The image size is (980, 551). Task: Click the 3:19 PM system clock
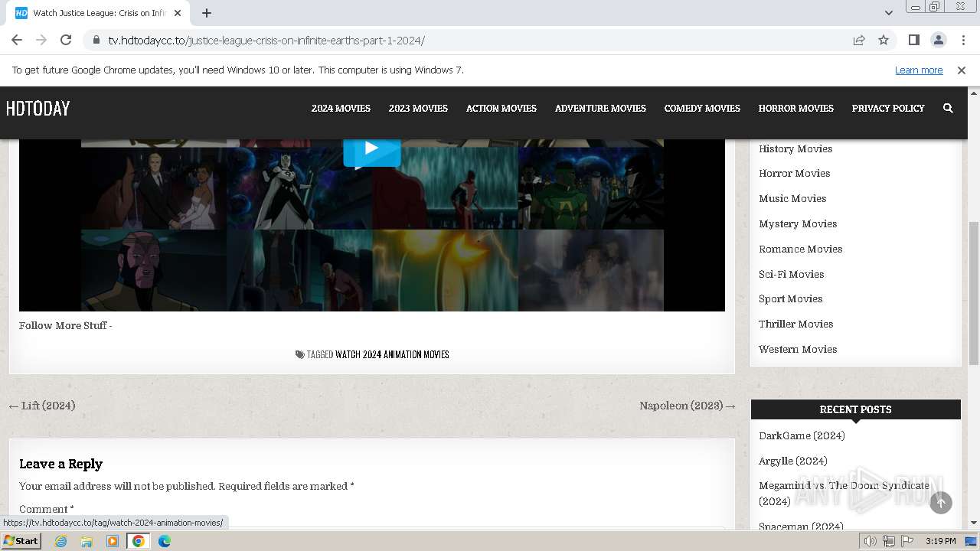coord(941,541)
